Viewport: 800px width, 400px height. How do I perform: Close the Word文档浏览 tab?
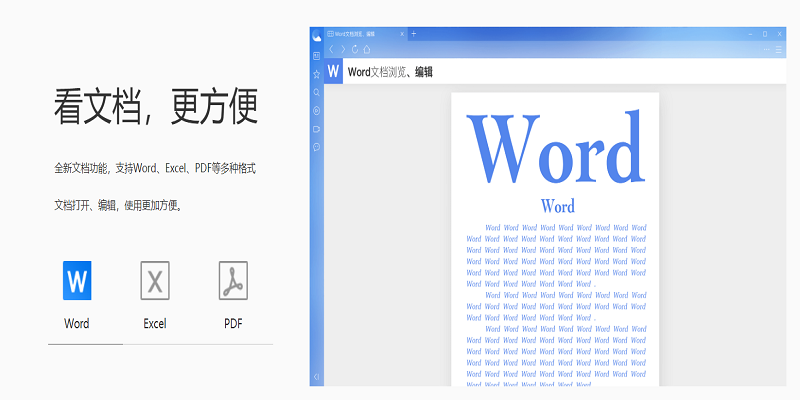tap(402, 34)
